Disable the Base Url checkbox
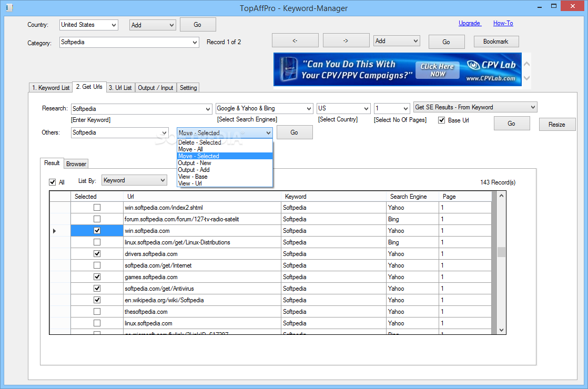588x389 pixels. click(x=442, y=120)
